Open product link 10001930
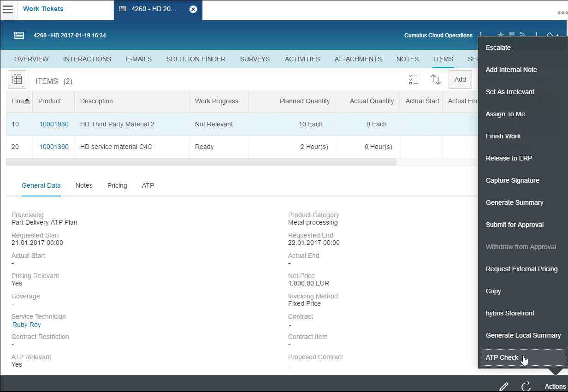 (53, 124)
